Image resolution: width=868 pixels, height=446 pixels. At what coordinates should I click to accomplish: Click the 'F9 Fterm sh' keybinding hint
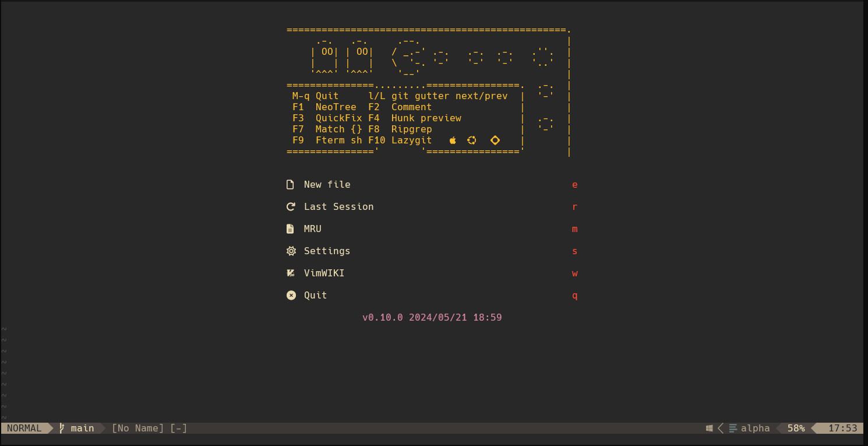pos(327,141)
